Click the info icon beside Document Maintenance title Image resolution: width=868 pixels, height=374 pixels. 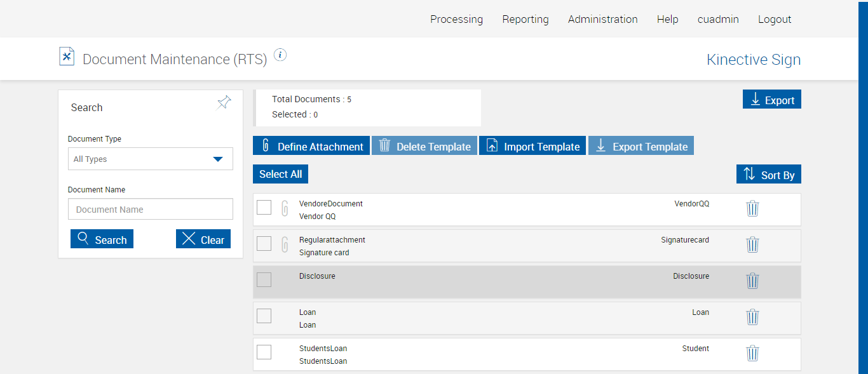click(280, 55)
